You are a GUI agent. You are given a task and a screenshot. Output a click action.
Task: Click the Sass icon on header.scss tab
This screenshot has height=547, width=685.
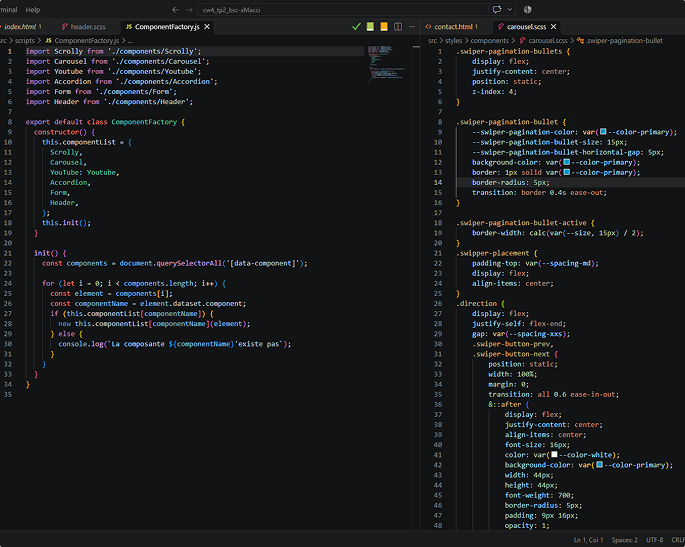[64, 27]
